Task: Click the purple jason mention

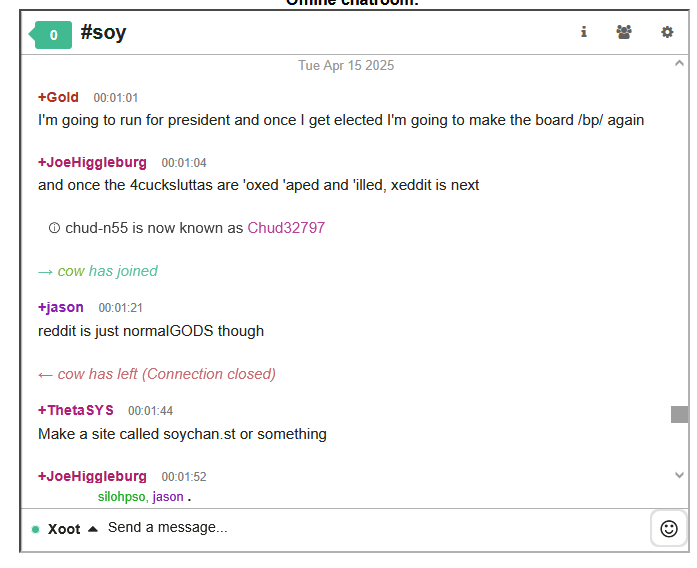Action: tap(168, 497)
